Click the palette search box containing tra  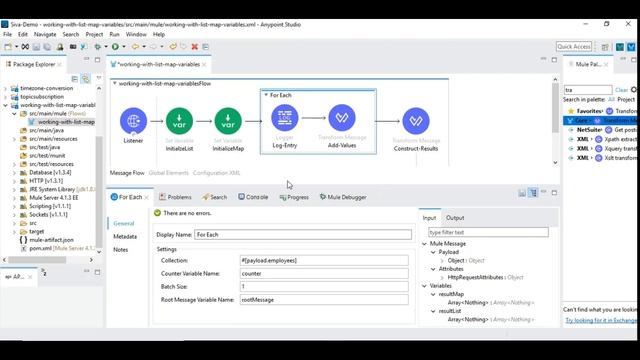coord(588,89)
